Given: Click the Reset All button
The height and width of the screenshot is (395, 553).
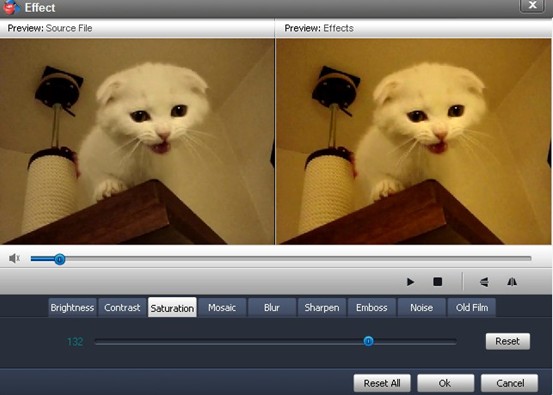Looking at the screenshot, I should click(382, 383).
